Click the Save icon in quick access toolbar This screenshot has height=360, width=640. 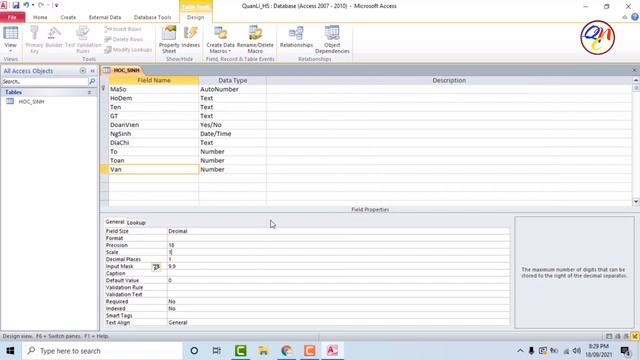[x=16, y=5]
